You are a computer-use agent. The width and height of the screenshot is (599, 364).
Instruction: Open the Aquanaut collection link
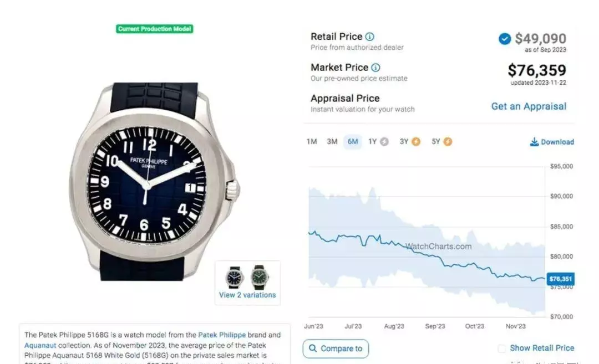tap(40, 345)
